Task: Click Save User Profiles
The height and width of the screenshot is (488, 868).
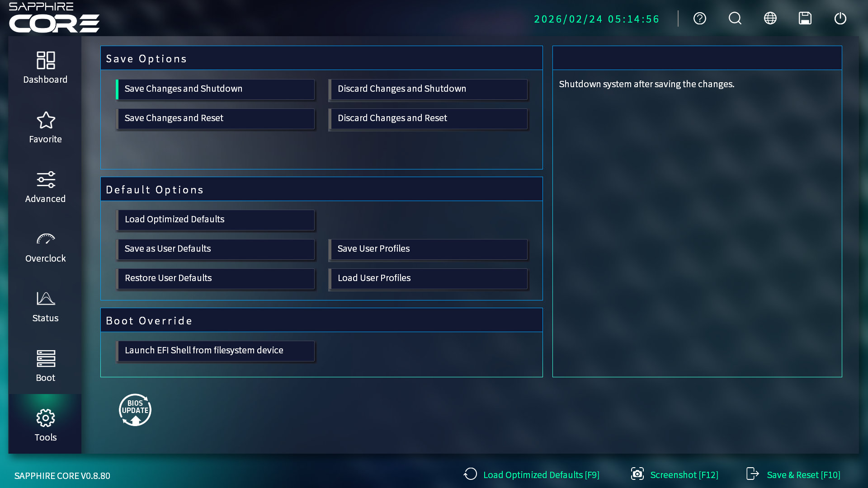Action: point(428,249)
